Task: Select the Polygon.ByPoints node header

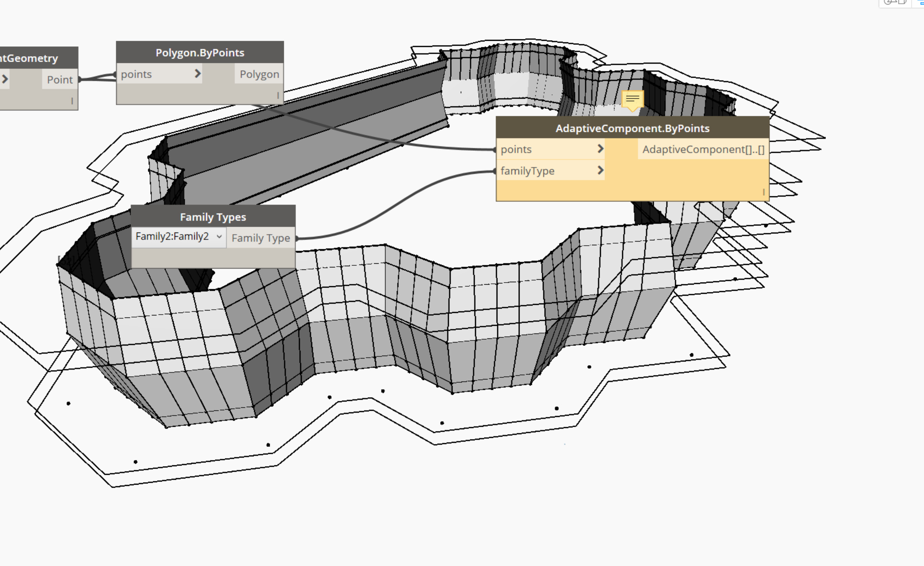Action: pos(200,53)
